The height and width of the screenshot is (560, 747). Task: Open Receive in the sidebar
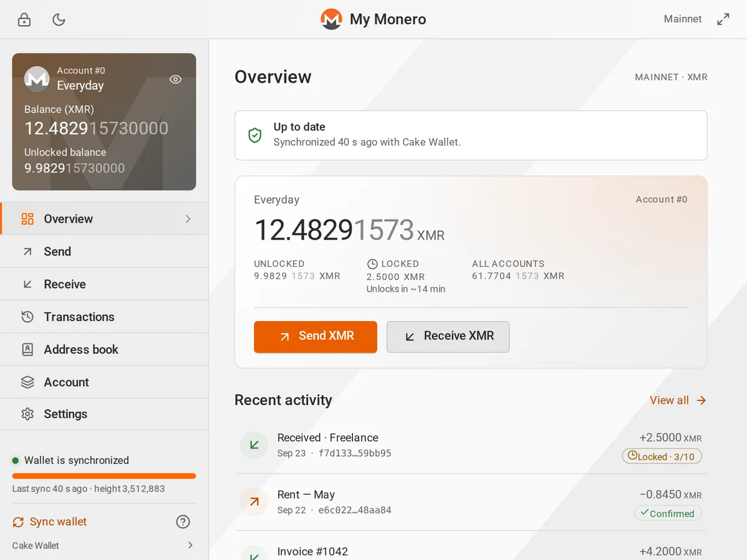coord(105,284)
